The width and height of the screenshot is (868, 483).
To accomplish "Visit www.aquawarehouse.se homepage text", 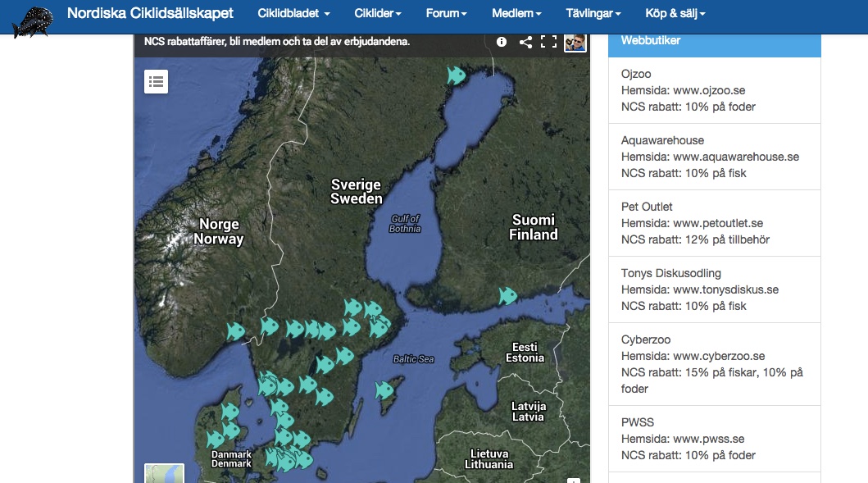I will coord(736,157).
